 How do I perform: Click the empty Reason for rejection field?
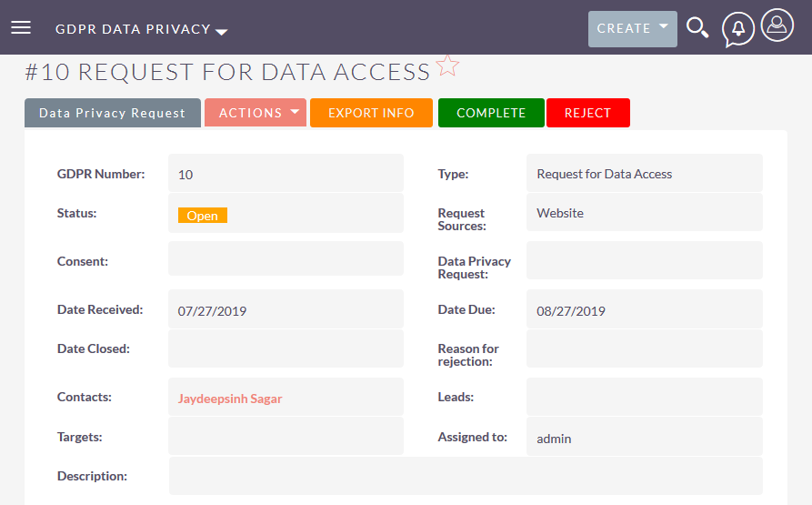(644, 348)
